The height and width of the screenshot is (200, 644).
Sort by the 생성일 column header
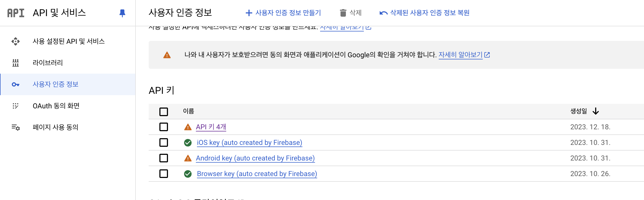579,111
